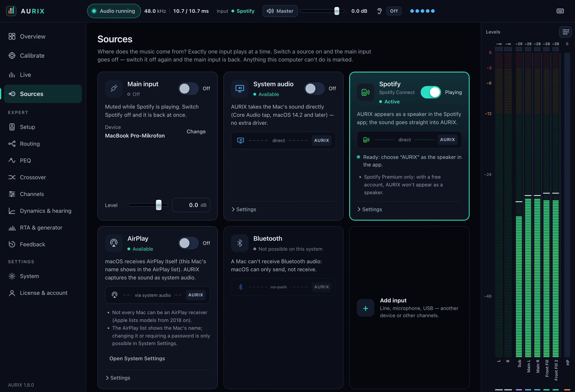Enable the System audio switch
The height and width of the screenshot is (392, 575).
pos(314,89)
